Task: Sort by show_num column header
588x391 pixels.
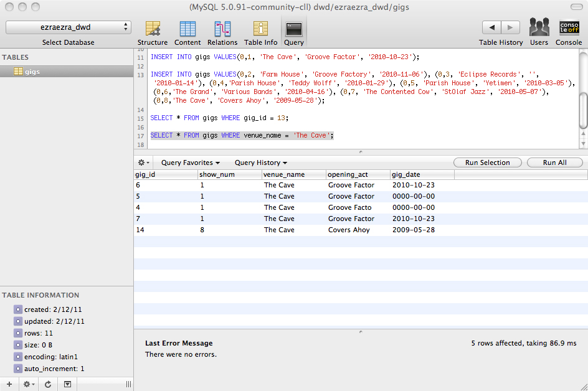Action: tap(230, 174)
